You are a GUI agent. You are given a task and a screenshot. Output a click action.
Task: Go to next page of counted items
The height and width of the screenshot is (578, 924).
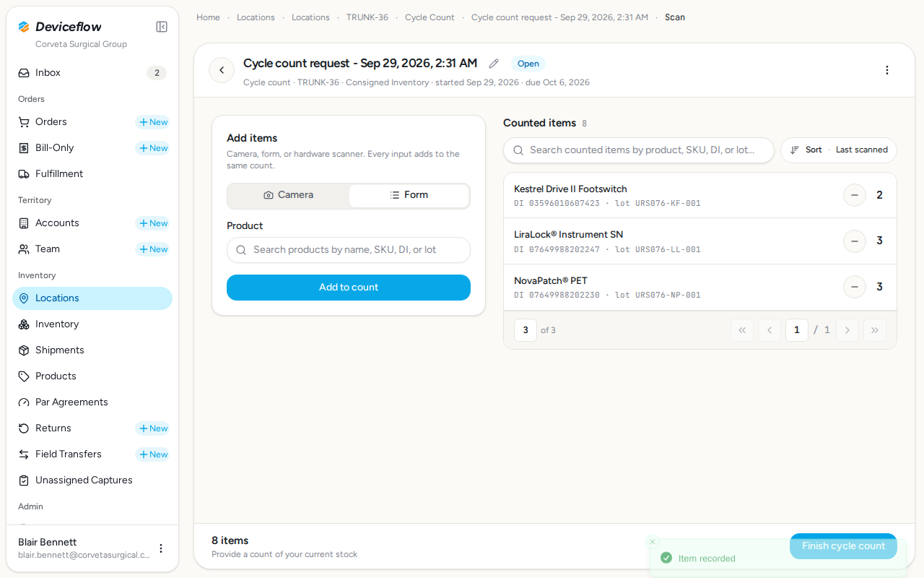tap(847, 330)
